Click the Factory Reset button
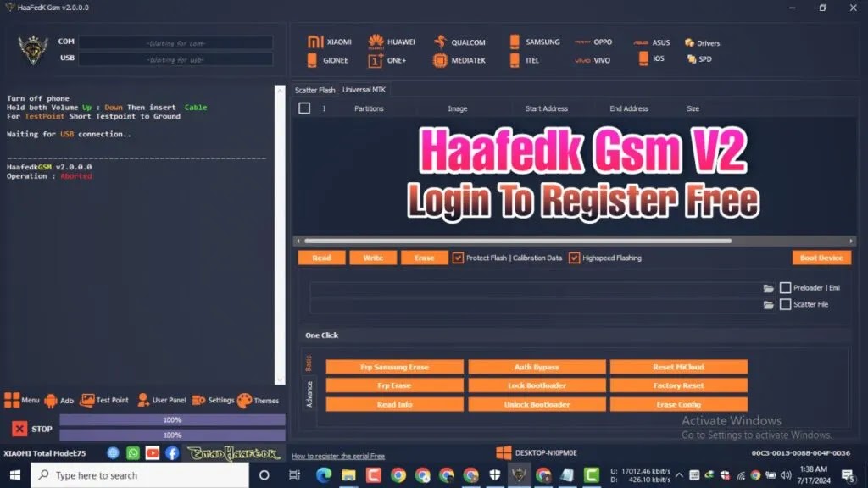The image size is (868, 488). [679, 385]
